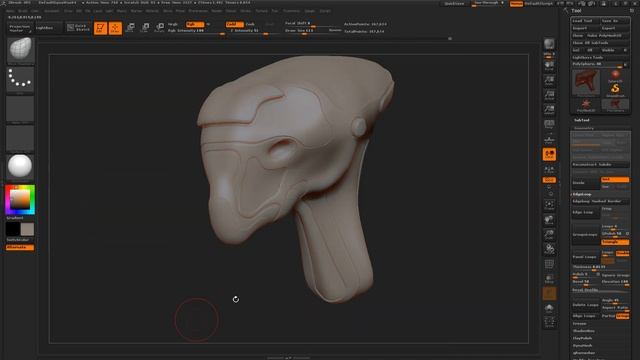The height and width of the screenshot is (360, 640).
Task: Open the Preferences menu
Action: tap(198, 11)
